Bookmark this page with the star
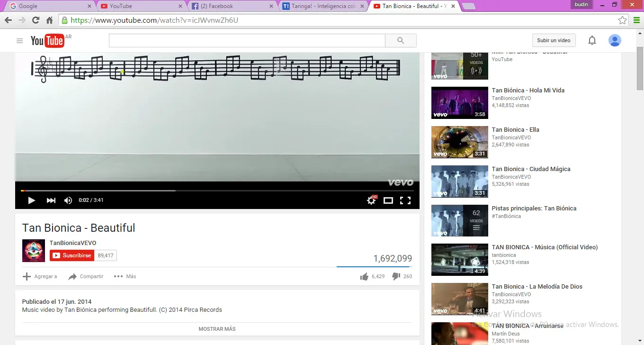The width and height of the screenshot is (644, 345). pos(622,20)
